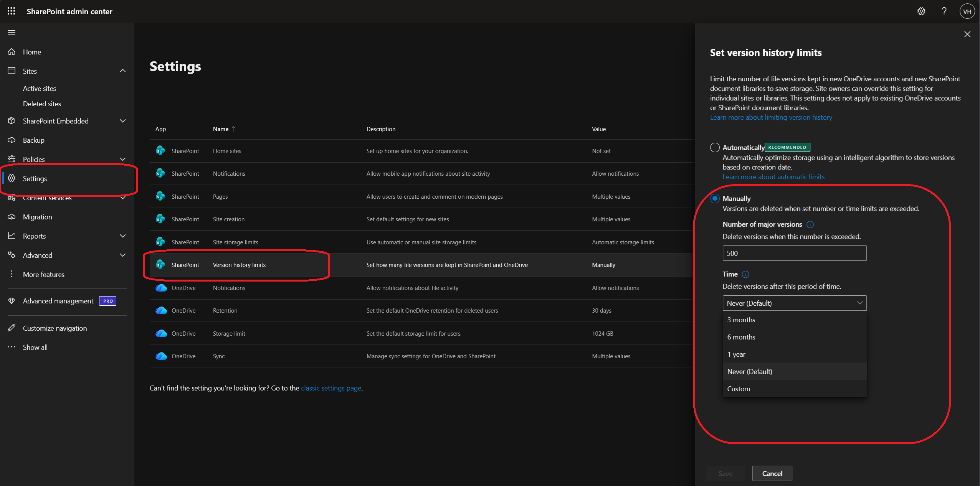This screenshot has height=486, width=980.
Task: Open the classic settings page link
Action: click(x=331, y=388)
